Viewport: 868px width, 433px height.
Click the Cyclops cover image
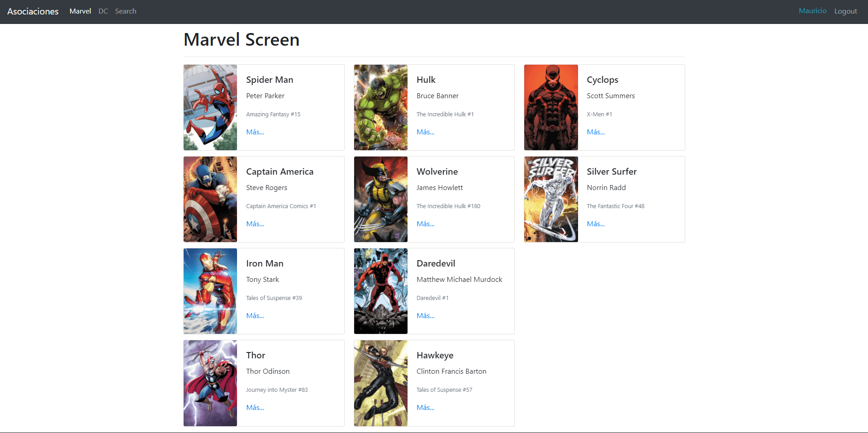[x=551, y=107]
